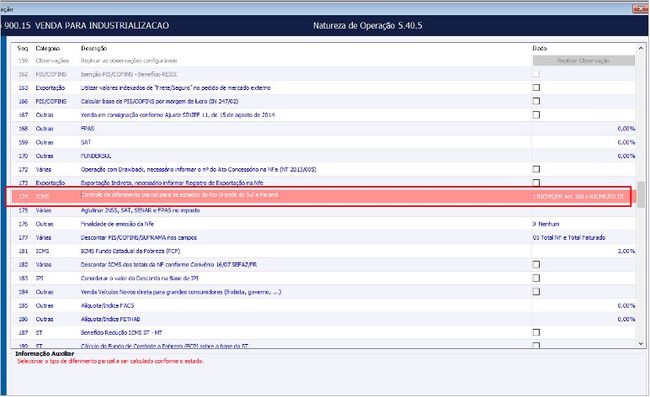The width and height of the screenshot is (650, 397).
Task: Select the 'Benefício Redução ICMS ST - MT' description
Action: point(121,332)
